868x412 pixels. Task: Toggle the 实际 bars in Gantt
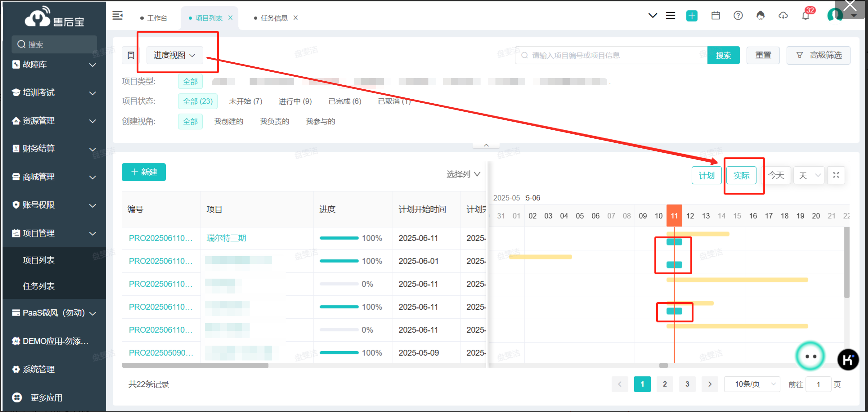click(741, 175)
